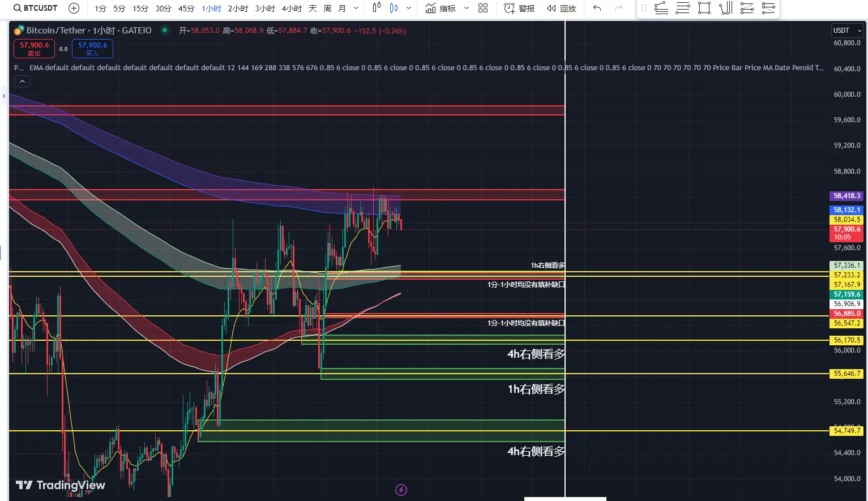Click the 54,749.7 yellow price label
This screenshot has height=501, width=868.
pyautogui.click(x=846, y=431)
